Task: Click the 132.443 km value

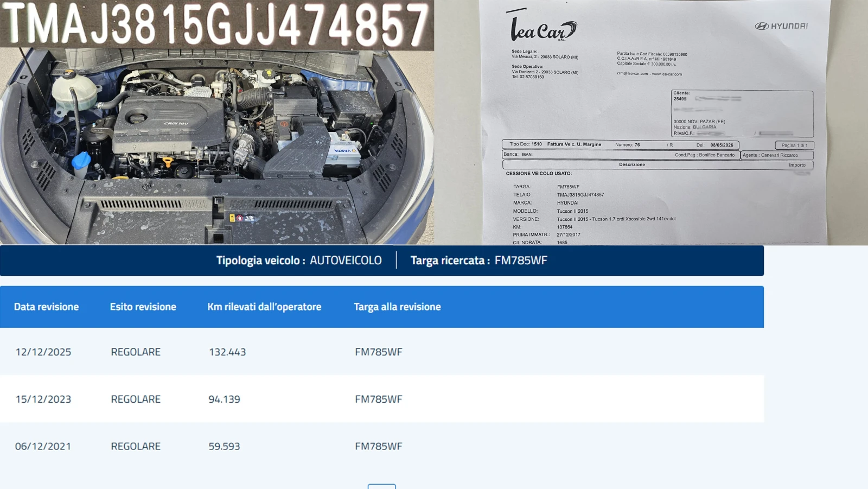Action: (227, 352)
